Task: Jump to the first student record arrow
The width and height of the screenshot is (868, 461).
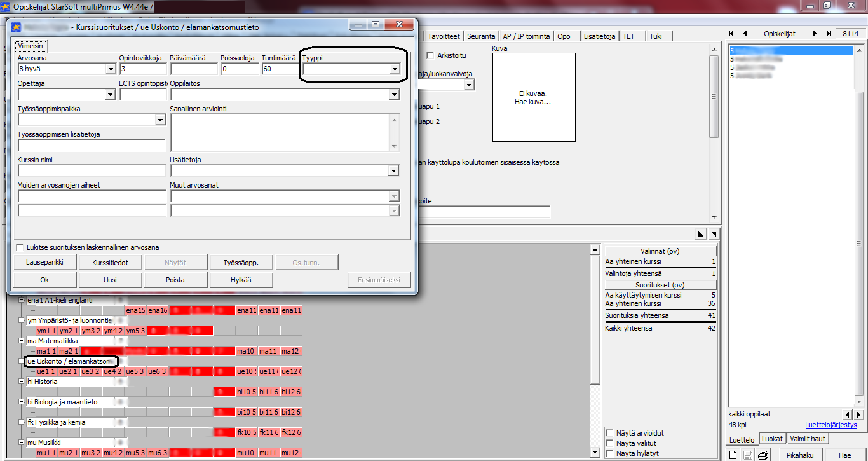Action: (x=732, y=34)
